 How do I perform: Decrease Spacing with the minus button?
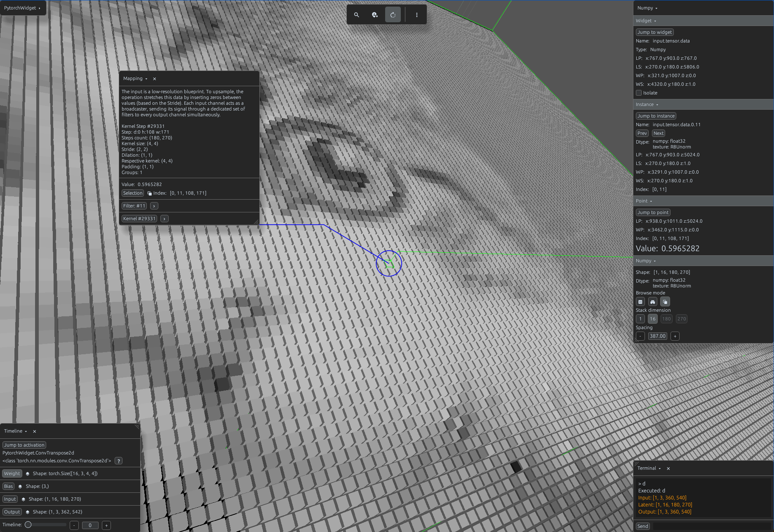coord(640,336)
